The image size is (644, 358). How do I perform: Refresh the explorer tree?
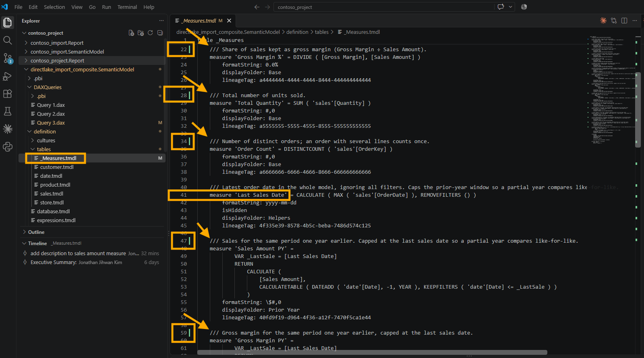pos(150,33)
